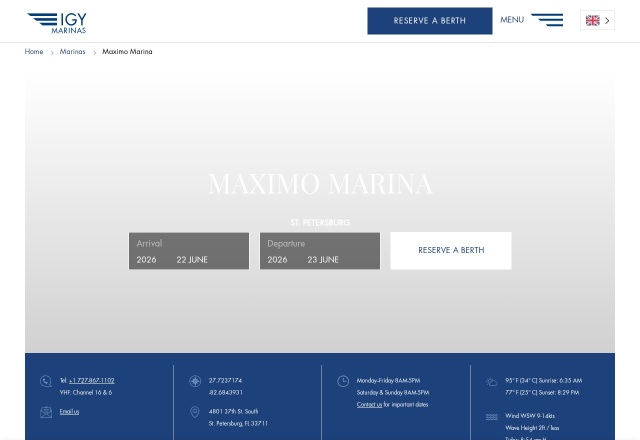Click the email envelope icon
640x440 pixels.
[x=46, y=412]
